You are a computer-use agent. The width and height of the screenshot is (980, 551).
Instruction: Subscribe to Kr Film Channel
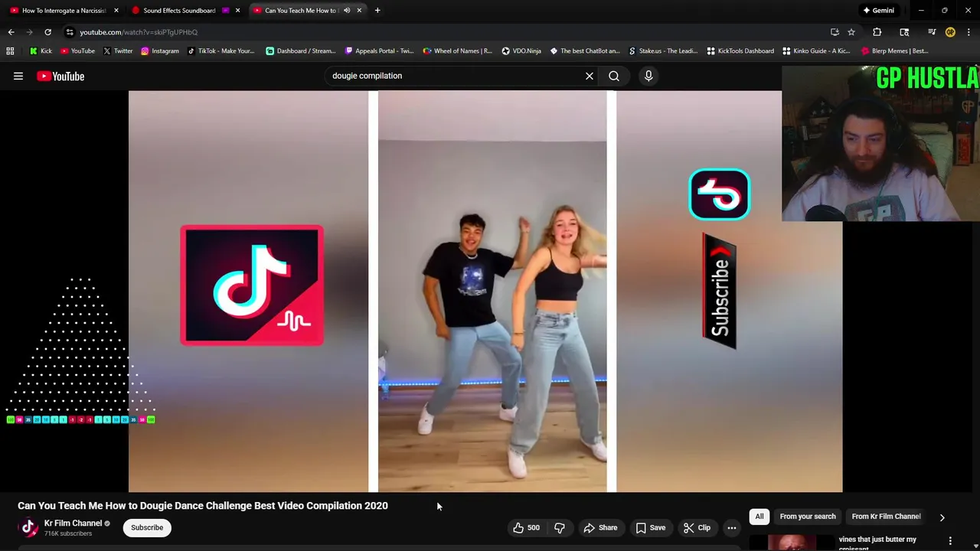[147, 527]
